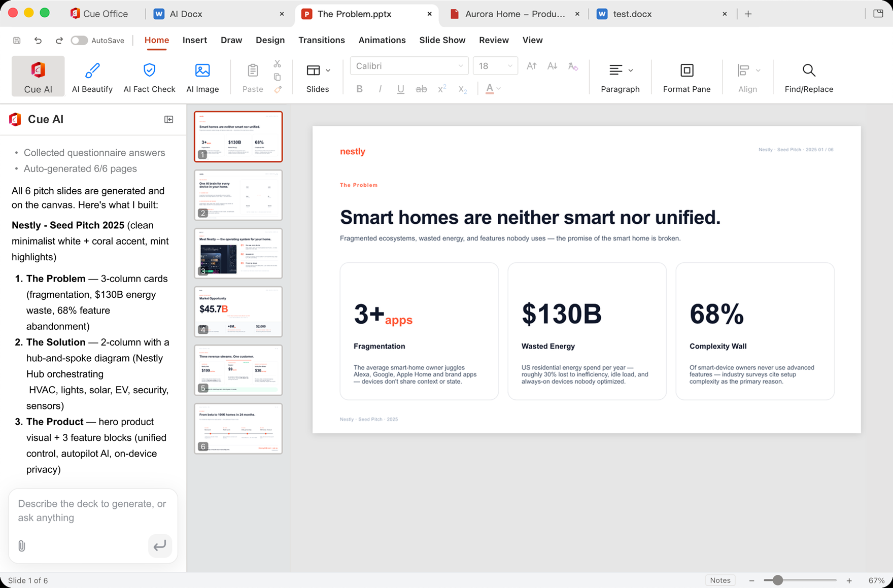The width and height of the screenshot is (893, 588).
Task: Toggle bold formatting
Action: click(359, 89)
